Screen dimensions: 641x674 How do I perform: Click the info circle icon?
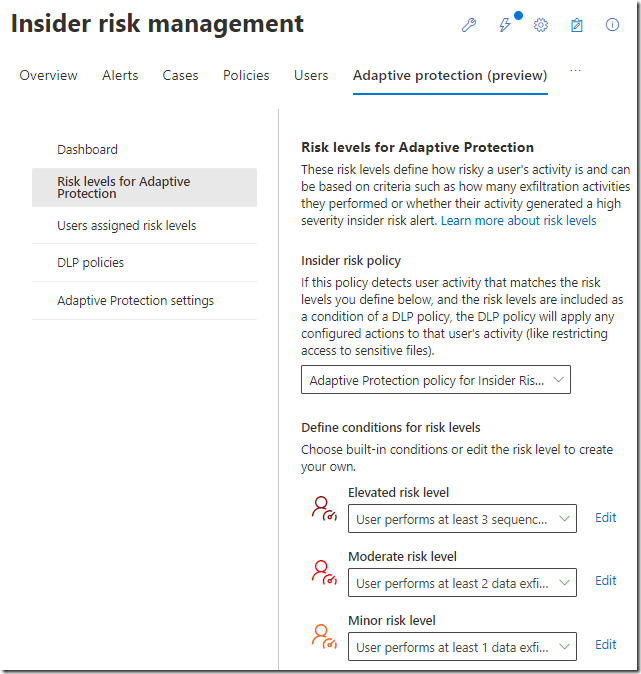pos(613,25)
